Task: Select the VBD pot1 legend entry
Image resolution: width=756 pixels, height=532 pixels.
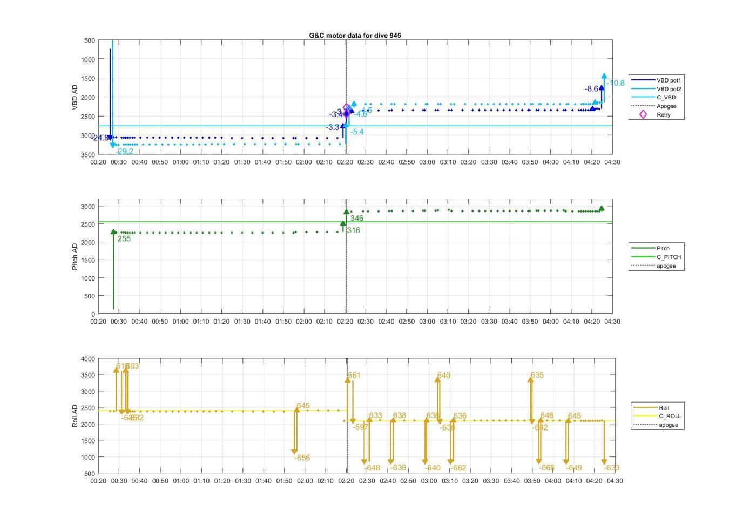Action: (x=657, y=80)
